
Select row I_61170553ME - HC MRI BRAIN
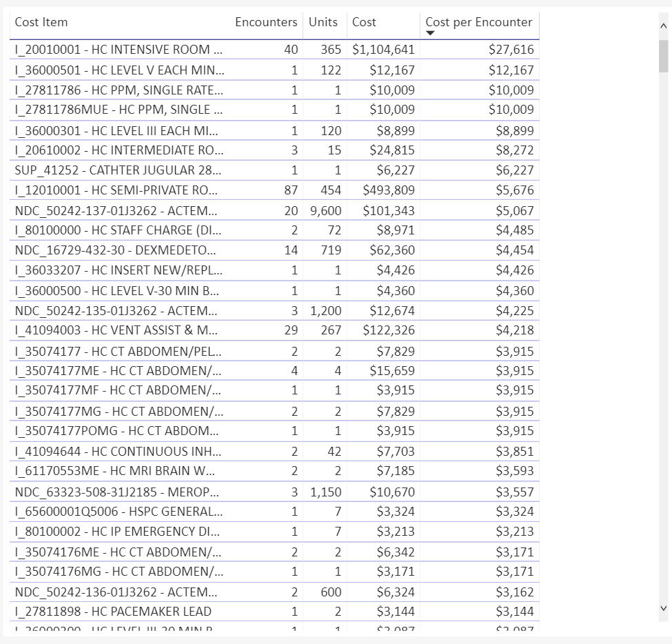click(274, 471)
